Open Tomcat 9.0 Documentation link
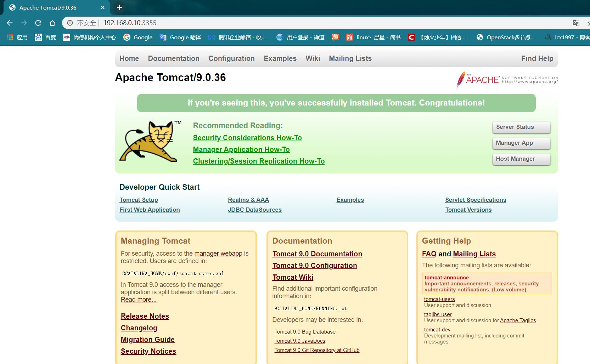Image resolution: width=590 pixels, height=364 pixels. (317, 254)
